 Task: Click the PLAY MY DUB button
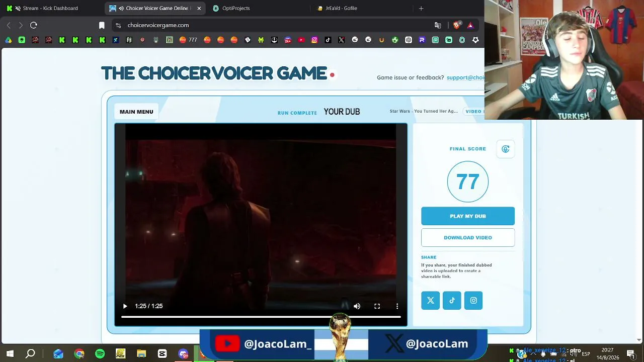(468, 216)
